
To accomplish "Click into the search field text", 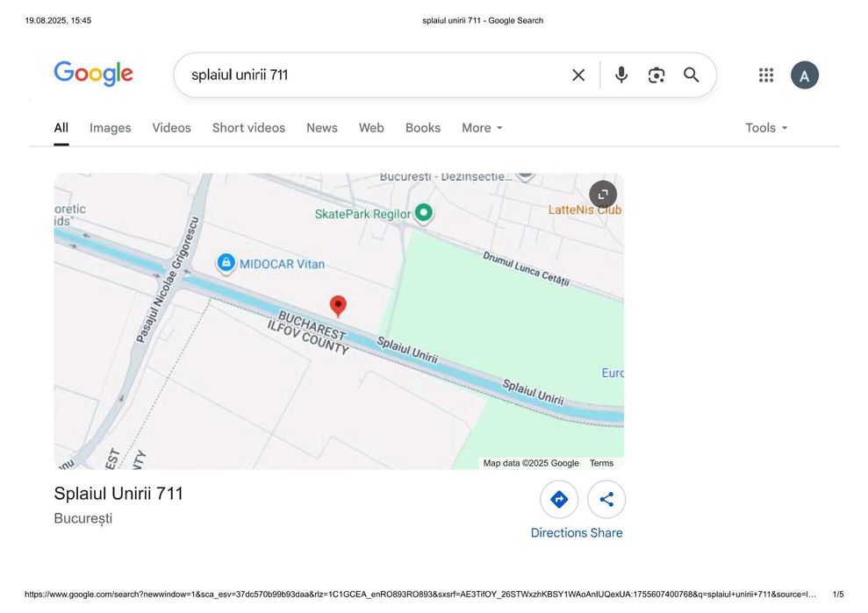I will pos(240,75).
